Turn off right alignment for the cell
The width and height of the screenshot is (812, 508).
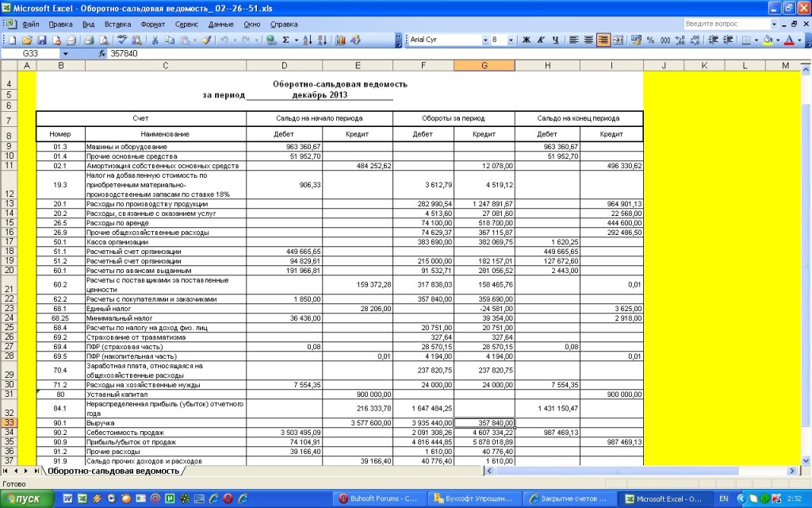[x=603, y=40]
